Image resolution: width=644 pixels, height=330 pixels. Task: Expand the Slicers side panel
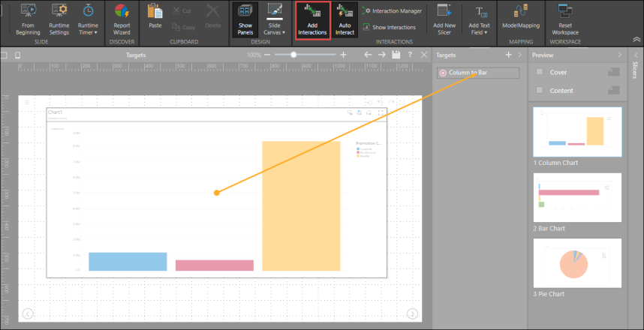(635, 71)
